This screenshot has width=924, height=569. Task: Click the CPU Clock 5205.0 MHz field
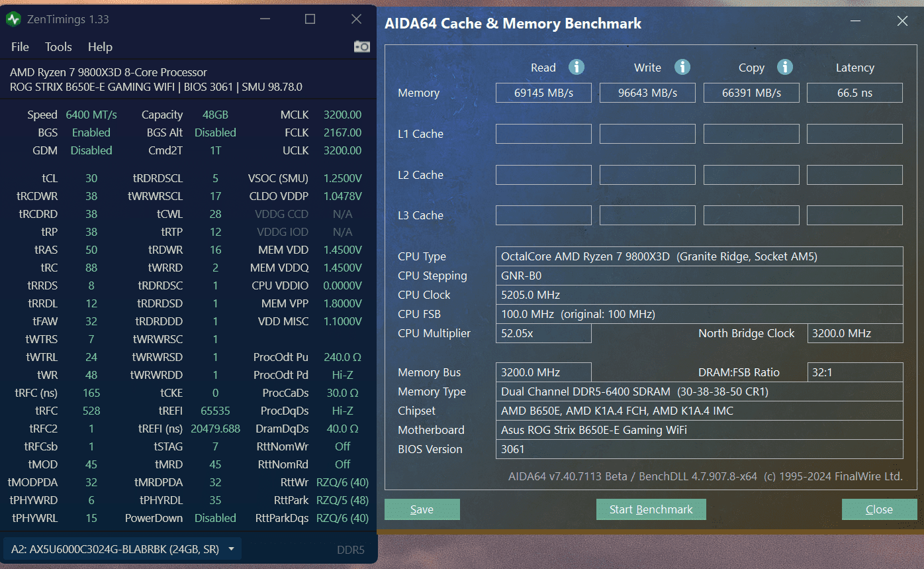[699, 295]
